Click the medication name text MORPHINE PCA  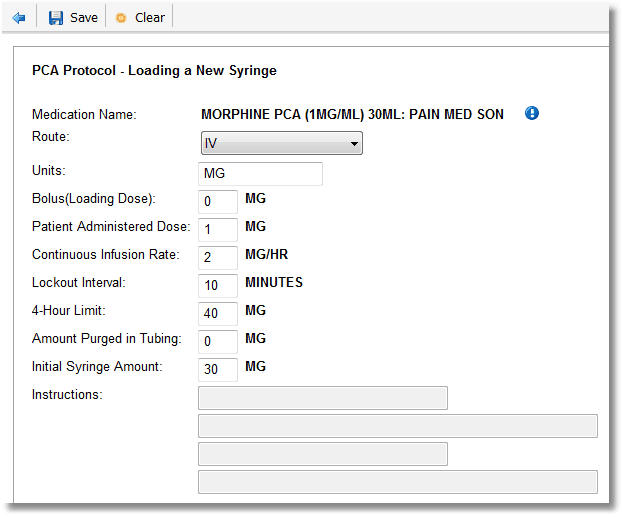352,114
